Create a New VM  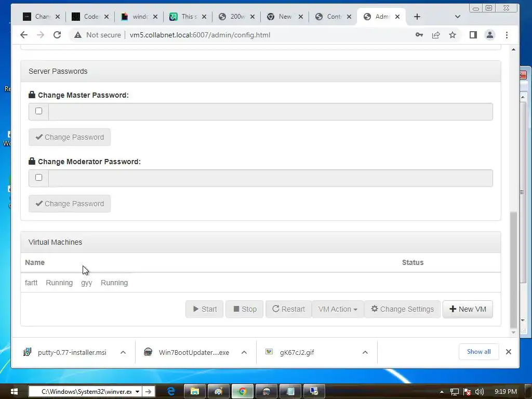coord(468,309)
